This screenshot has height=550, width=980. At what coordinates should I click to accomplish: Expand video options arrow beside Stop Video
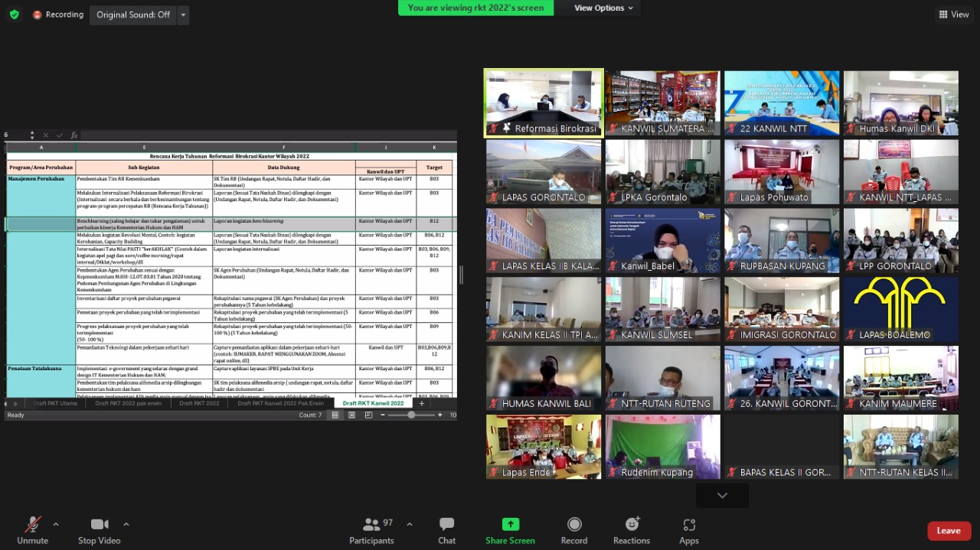click(126, 525)
